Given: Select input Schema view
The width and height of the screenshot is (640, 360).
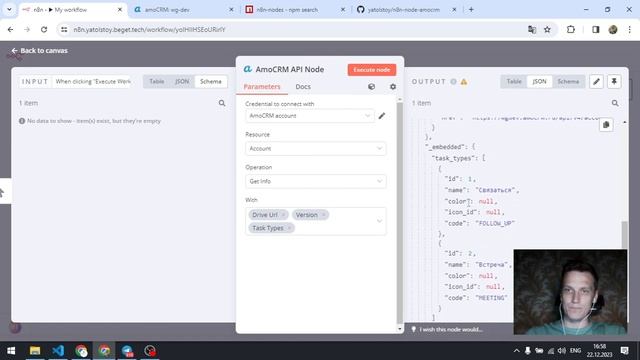Looking at the screenshot, I should [x=211, y=82].
